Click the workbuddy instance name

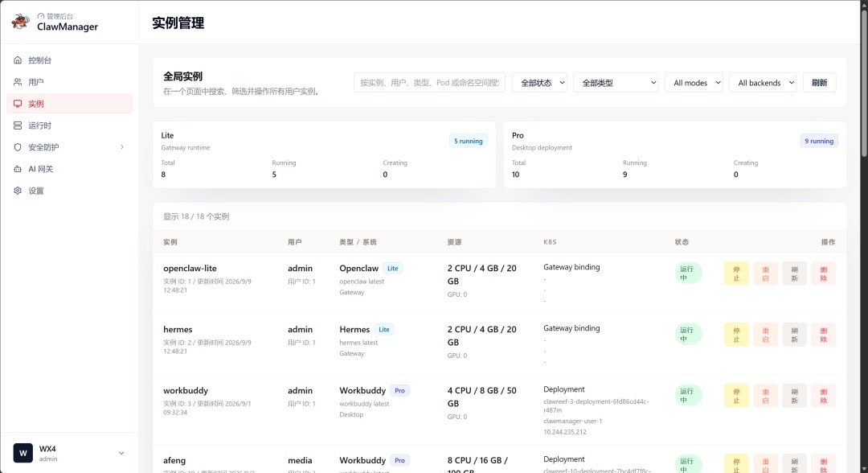click(x=186, y=390)
